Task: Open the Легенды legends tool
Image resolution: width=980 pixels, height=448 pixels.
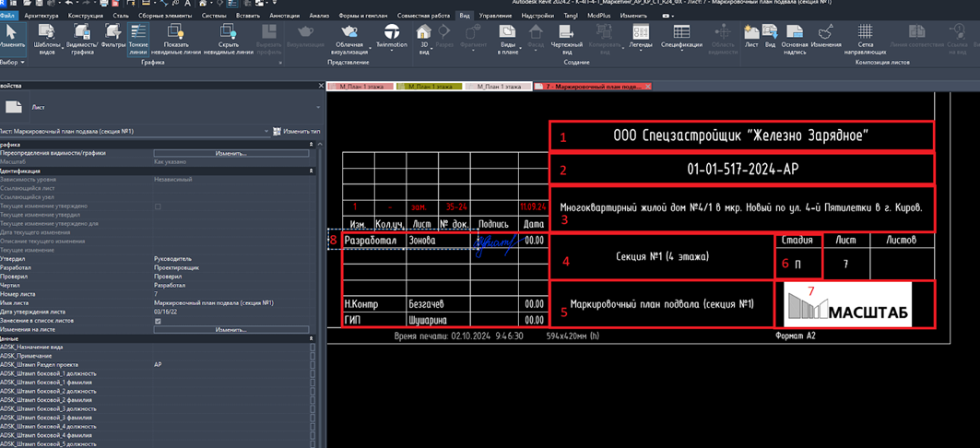Action: [x=640, y=36]
